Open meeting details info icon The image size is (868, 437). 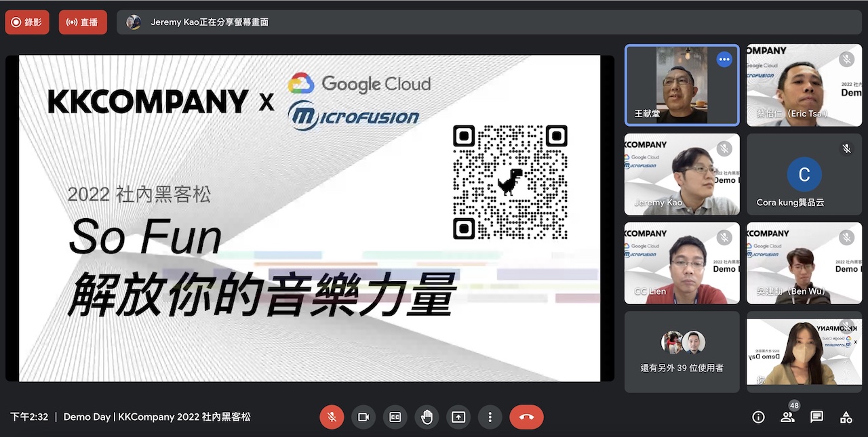click(x=758, y=417)
